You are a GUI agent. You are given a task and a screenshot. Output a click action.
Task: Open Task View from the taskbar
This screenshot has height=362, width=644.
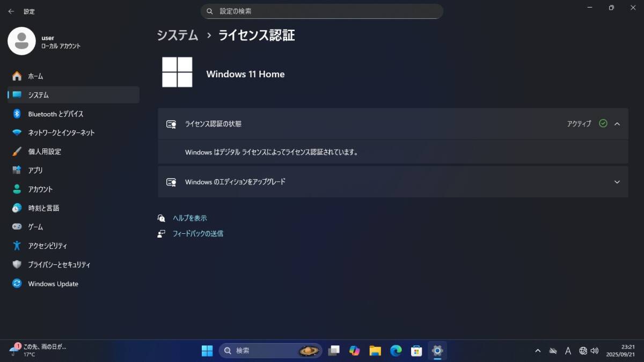(334, 351)
